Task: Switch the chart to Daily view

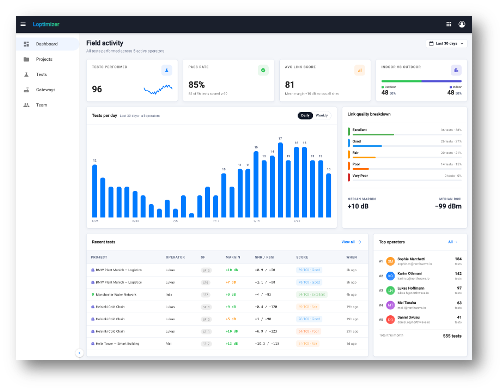Action: (x=305, y=116)
